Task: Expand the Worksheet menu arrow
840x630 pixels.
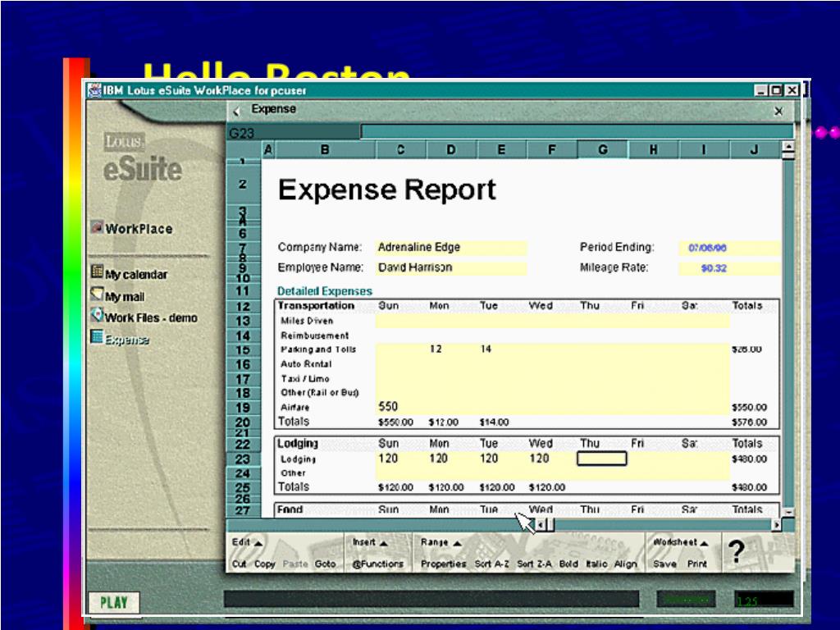Action: [x=704, y=543]
